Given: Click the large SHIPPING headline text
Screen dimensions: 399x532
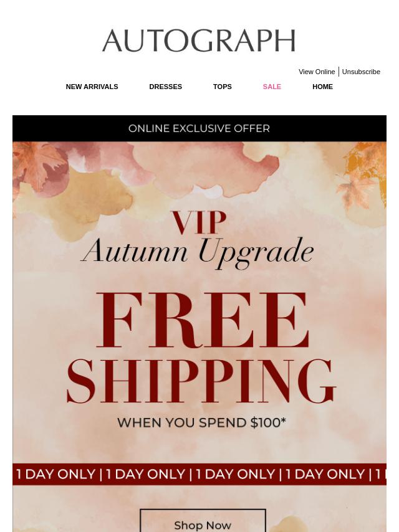Looking at the screenshot, I should click(x=201, y=381).
